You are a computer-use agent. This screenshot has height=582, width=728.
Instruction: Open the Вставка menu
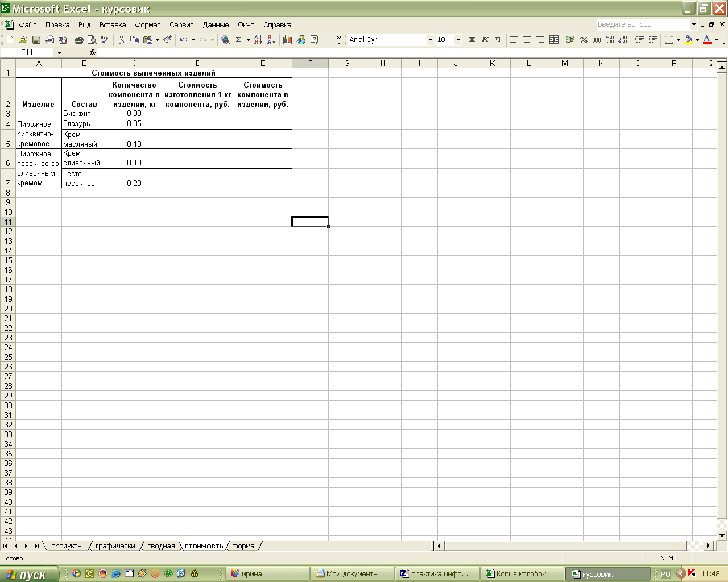point(113,24)
